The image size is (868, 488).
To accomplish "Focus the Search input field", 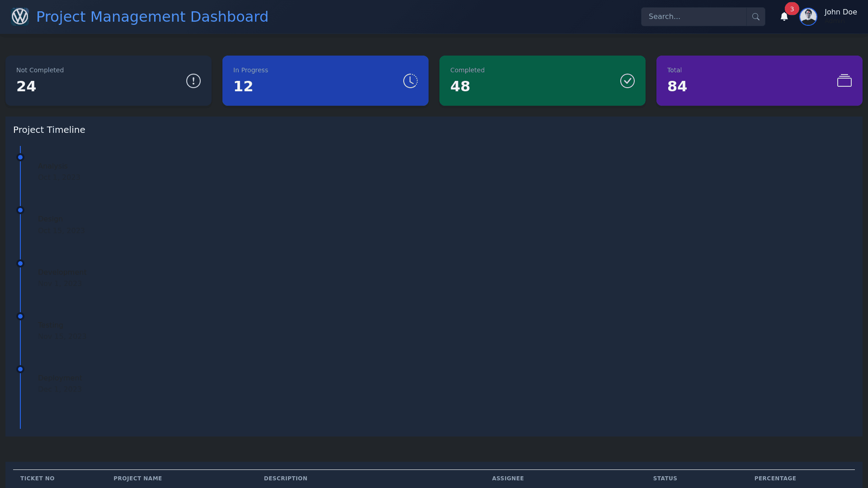I will 693,17.
